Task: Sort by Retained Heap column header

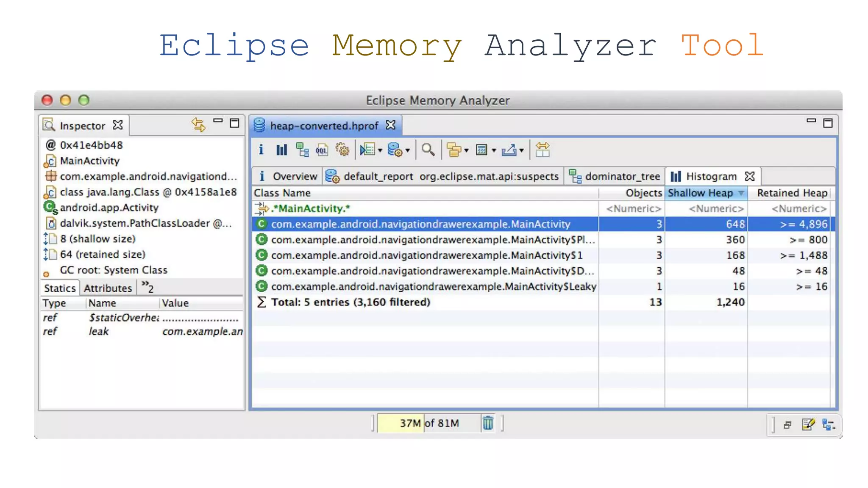Action: pyautogui.click(x=790, y=193)
